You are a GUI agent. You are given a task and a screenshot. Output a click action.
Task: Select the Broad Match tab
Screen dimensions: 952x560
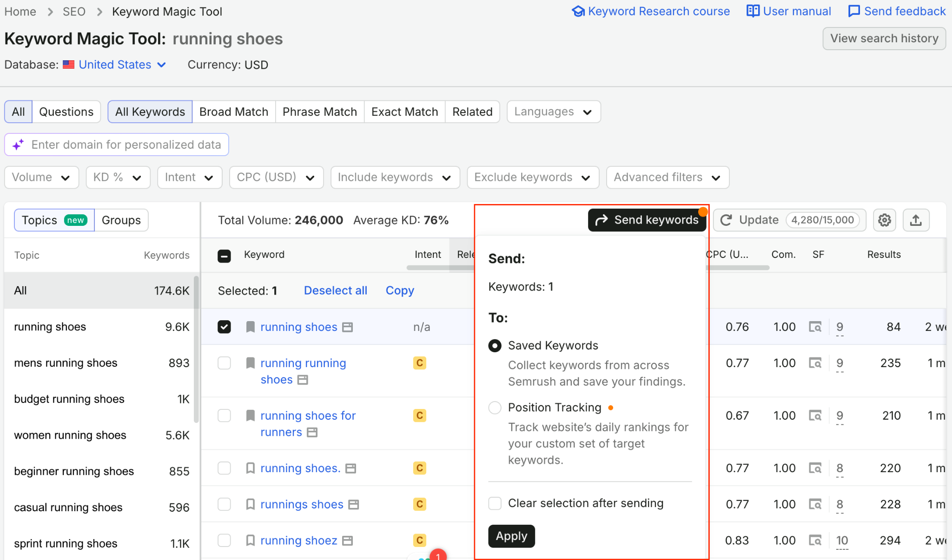[x=234, y=112]
